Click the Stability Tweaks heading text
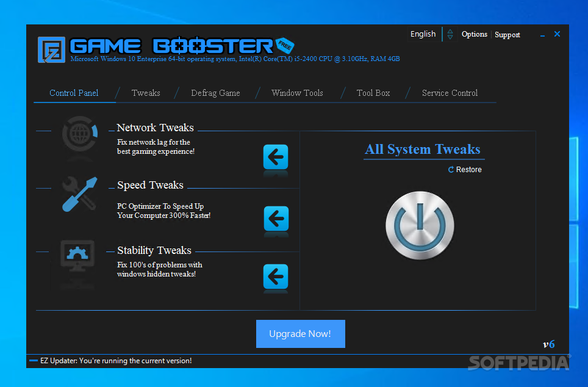The image size is (588, 387). (154, 250)
